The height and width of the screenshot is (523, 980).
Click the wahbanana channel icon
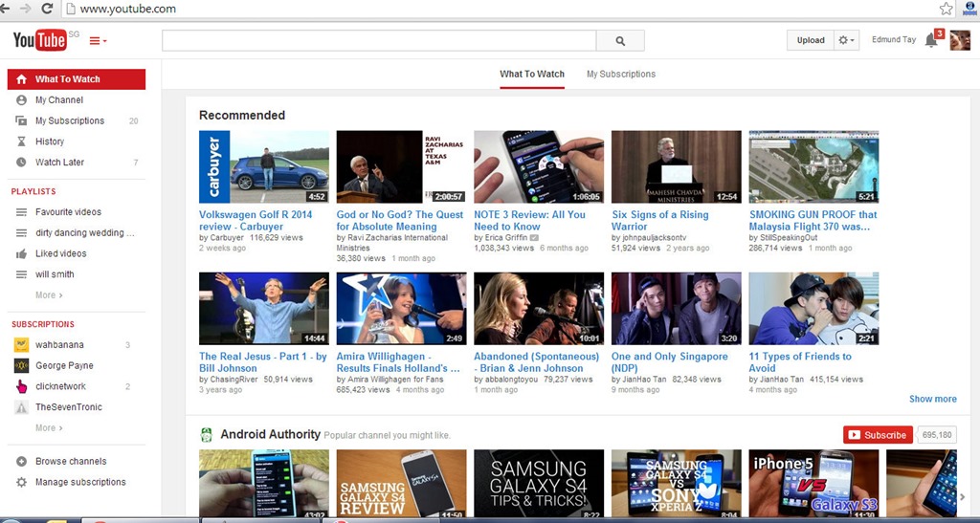(x=21, y=344)
